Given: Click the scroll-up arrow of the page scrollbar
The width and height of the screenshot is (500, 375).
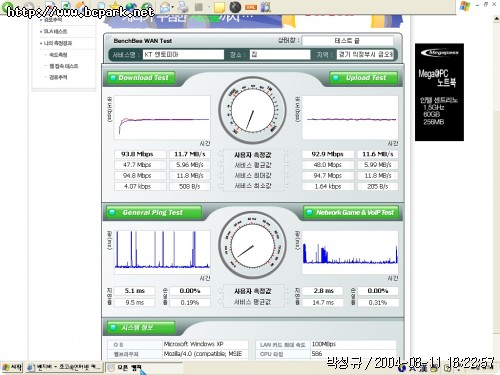Looking at the screenshot, I should [496, 20].
